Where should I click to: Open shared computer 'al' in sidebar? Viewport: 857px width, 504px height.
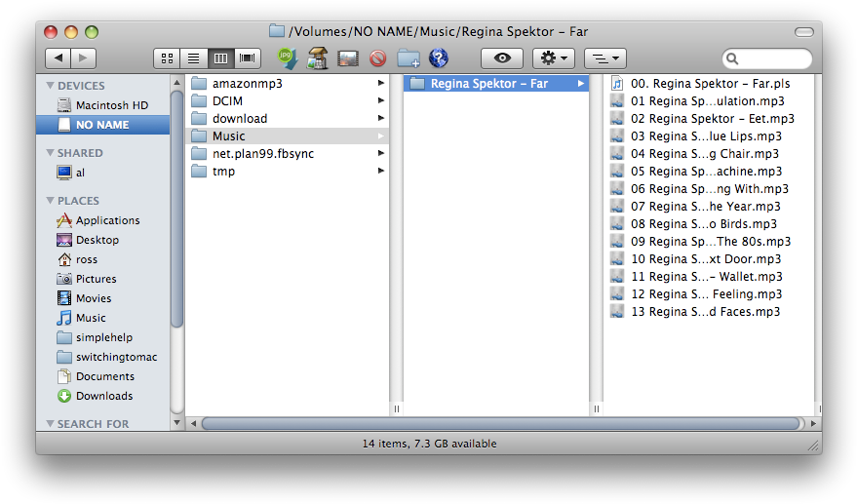[x=102, y=173]
